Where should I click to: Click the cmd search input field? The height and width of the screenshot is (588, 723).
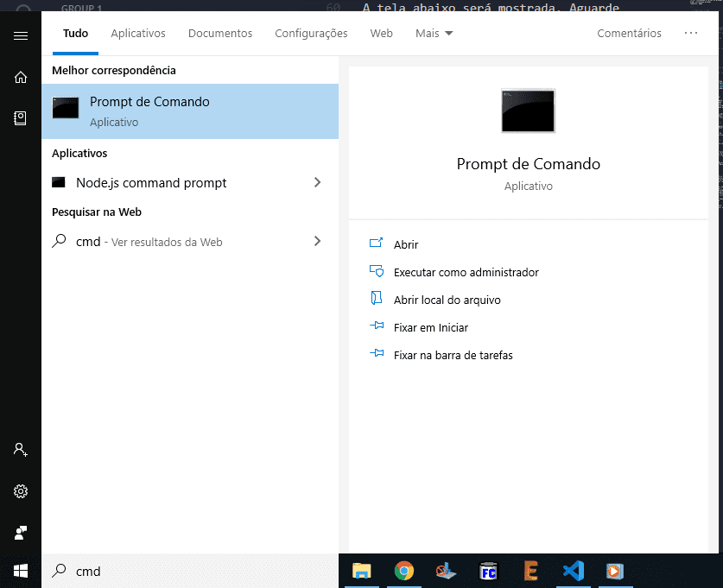(x=190, y=571)
